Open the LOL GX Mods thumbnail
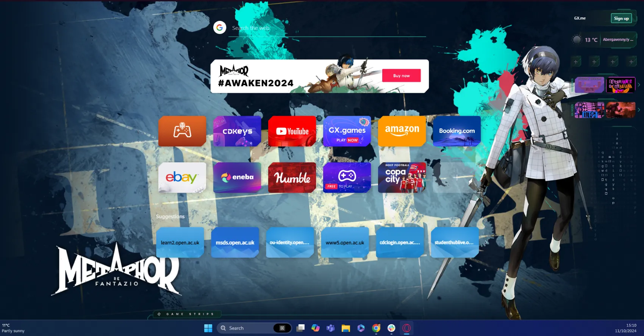The height and width of the screenshot is (336, 644). (589, 110)
